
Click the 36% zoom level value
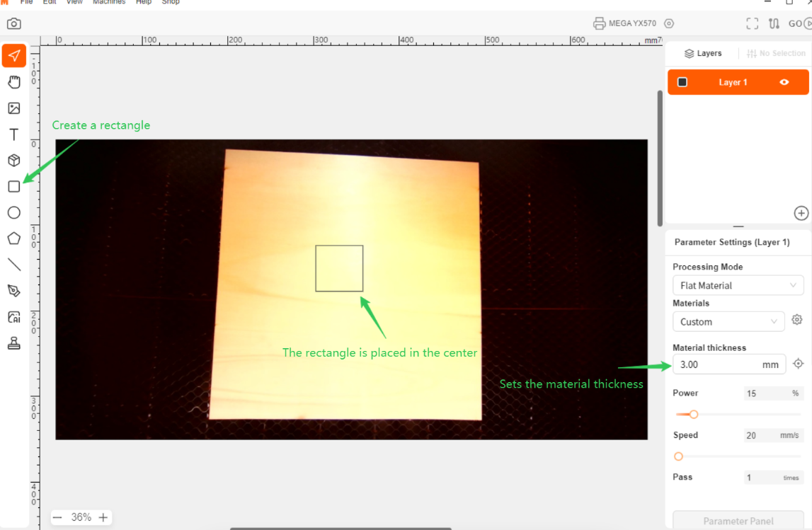point(81,517)
